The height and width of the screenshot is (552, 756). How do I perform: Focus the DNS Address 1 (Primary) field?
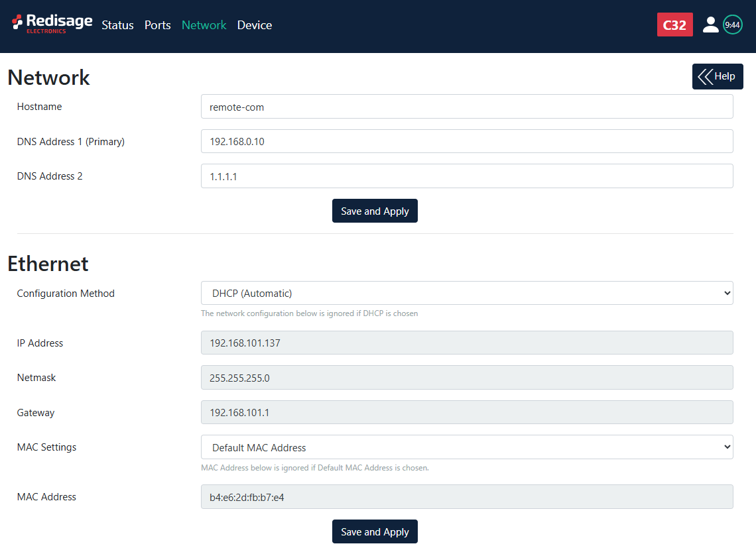point(467,141)
